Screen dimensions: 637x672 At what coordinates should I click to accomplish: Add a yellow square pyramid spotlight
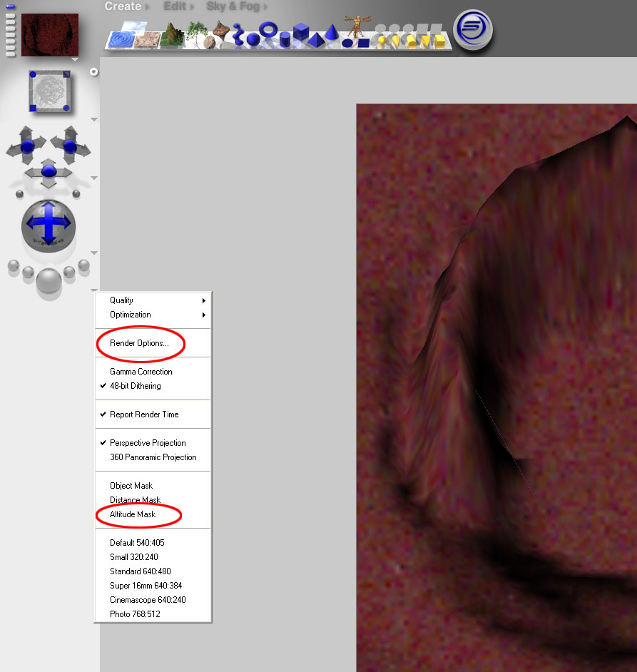pos(426,41)
